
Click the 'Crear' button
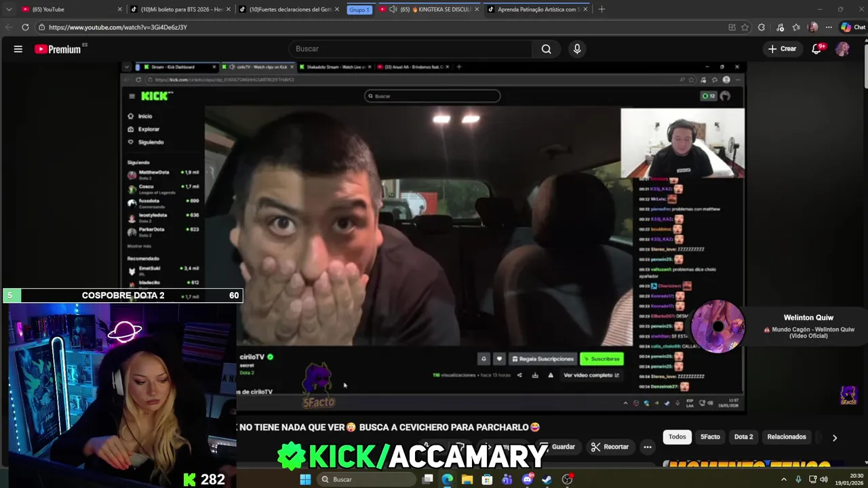tap(782, 49)
